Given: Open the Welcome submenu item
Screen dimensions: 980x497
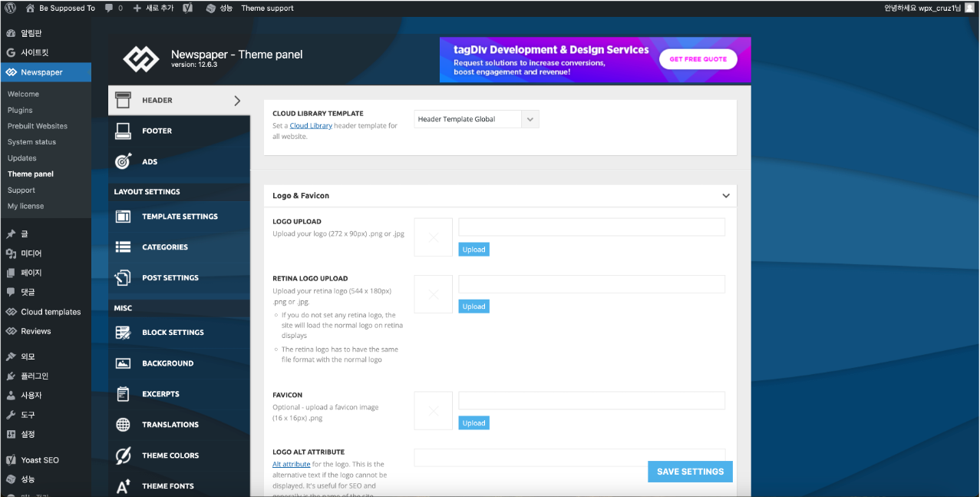Looking at the screenshot, I should tap(23, 94).
